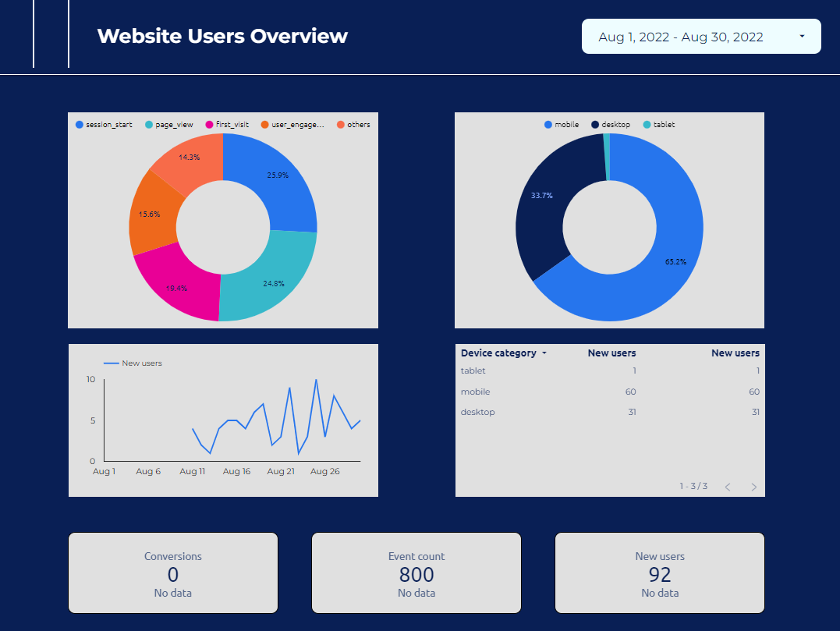Screen dimensions: 840x631
Task: Click the next page arrow in the table
Action: click(753, 487)
